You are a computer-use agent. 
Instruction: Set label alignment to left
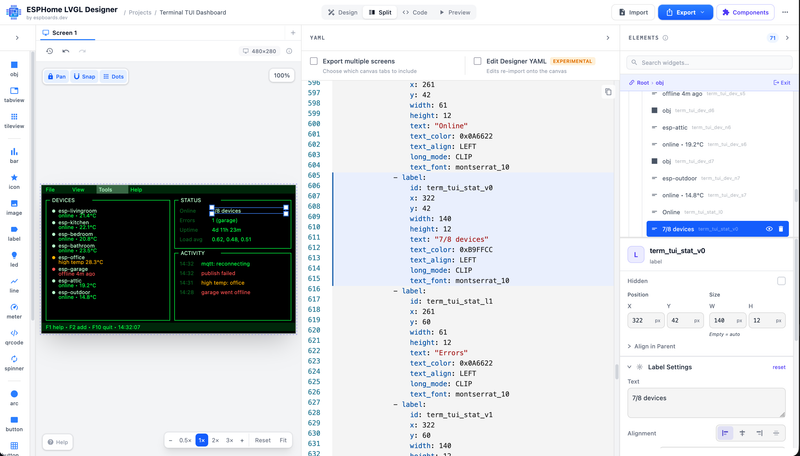coord(725,433)
